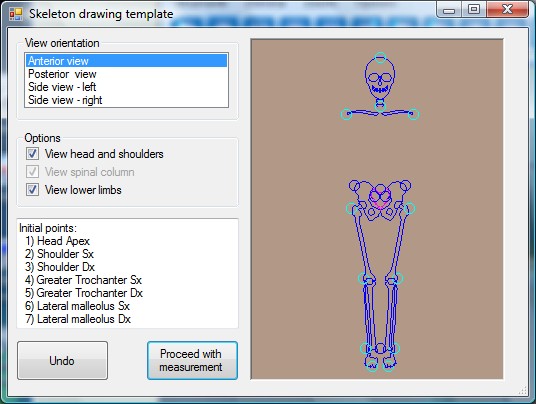Close the Skeleton drawing template window
Image resolution: width=536 pixels, height=404 pixels.
pyautogui.click(x=507, y=9)
